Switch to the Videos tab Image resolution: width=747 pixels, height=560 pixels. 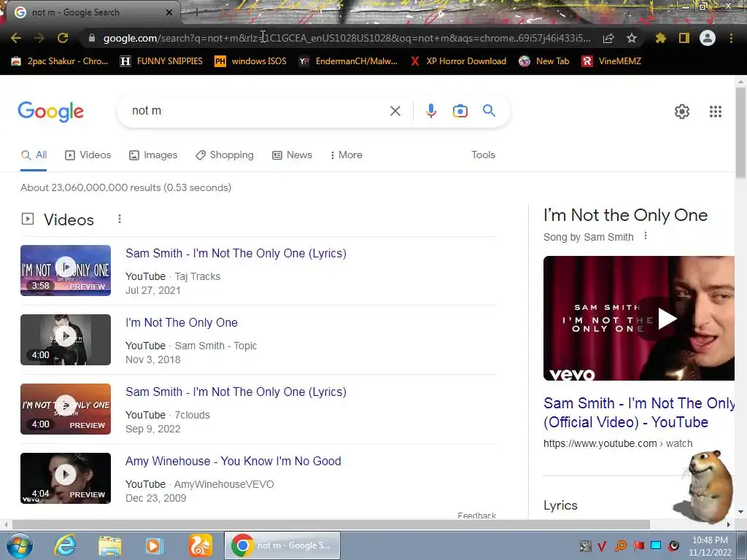88,155
